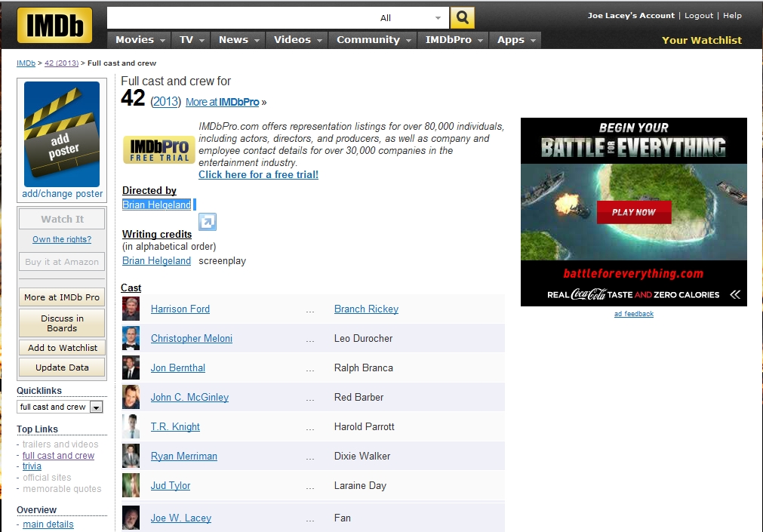Click the Watch It button
The image size is (763, 532).
coord(62,219)
